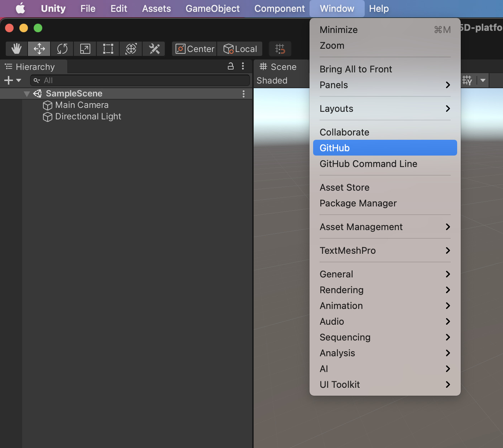The height and width of the screenshot is (448, 503).
Task: Open the GameObject menu
Action: pyautogui.click(x=212, y=8)
